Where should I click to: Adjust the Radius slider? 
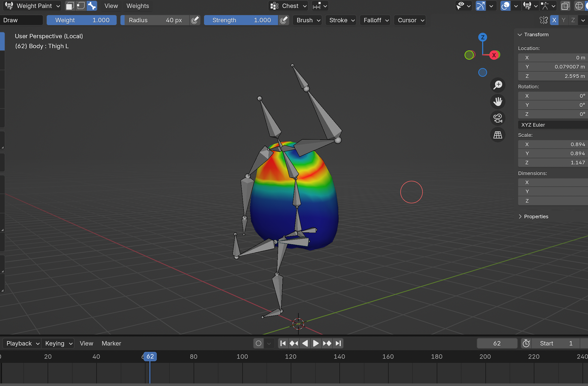tap(155, 20)
